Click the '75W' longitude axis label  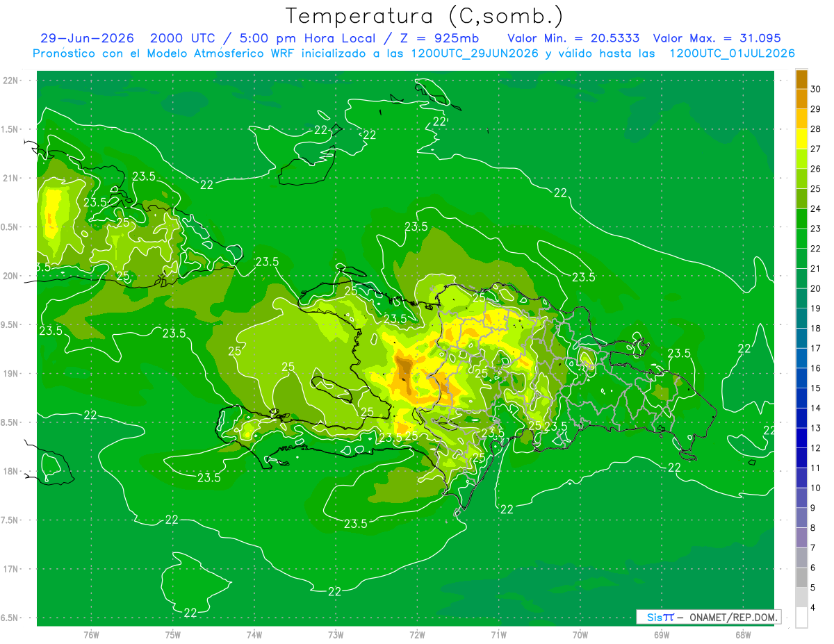tap(173, 635)
